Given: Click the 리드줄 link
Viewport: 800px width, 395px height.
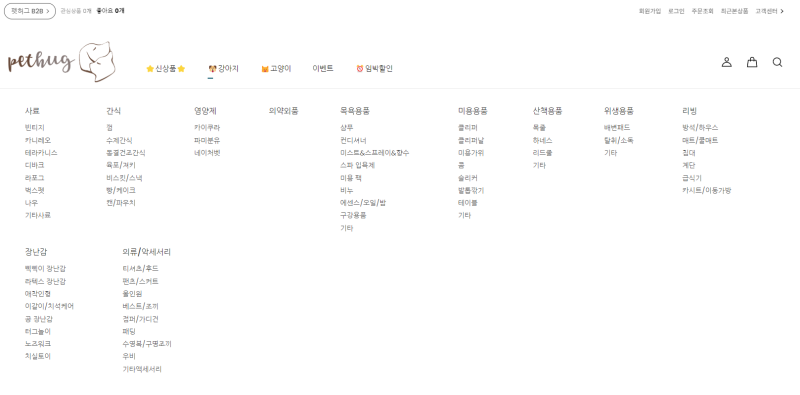Looking at the screenshot, I should [542, 153].
